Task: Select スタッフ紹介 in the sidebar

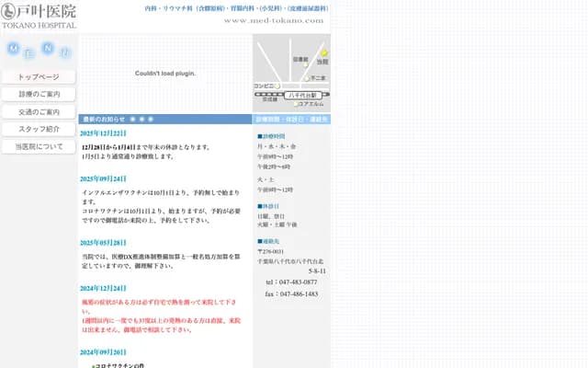Action: pos(39,130)
